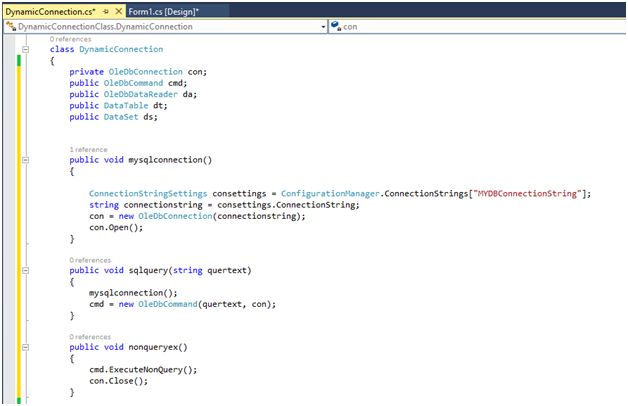Click the con.Open(); statement
The width and height of the screenshot is (628, 406).
(x=116, y=227)
